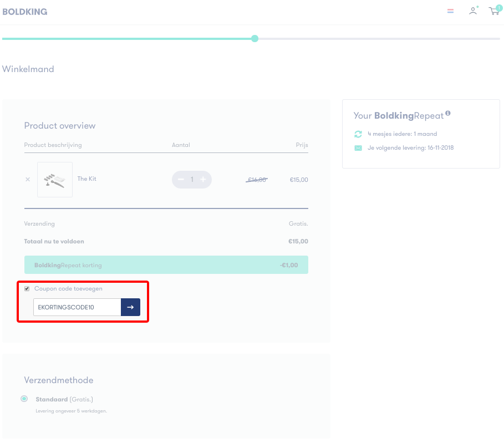Click the Levering ongeveer 5 werkdagen note
Viewport: 504px width, 448px height.
click(x=71, y=411)
